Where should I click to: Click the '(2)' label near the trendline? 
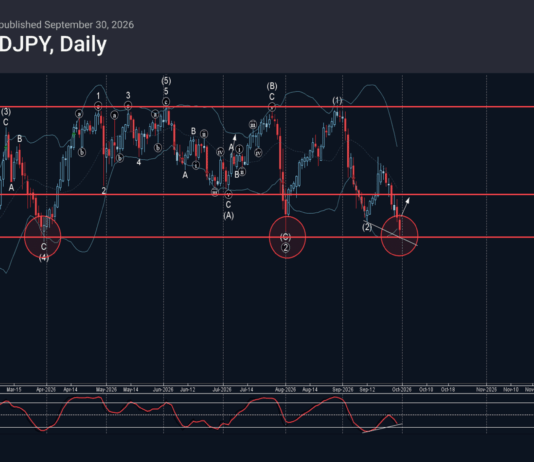click(367, 227)
